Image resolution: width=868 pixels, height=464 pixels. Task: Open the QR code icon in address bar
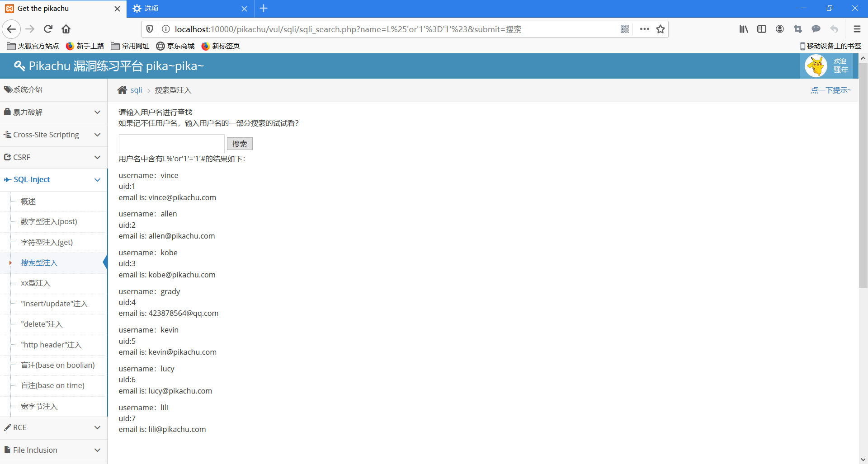click(625, 29)
